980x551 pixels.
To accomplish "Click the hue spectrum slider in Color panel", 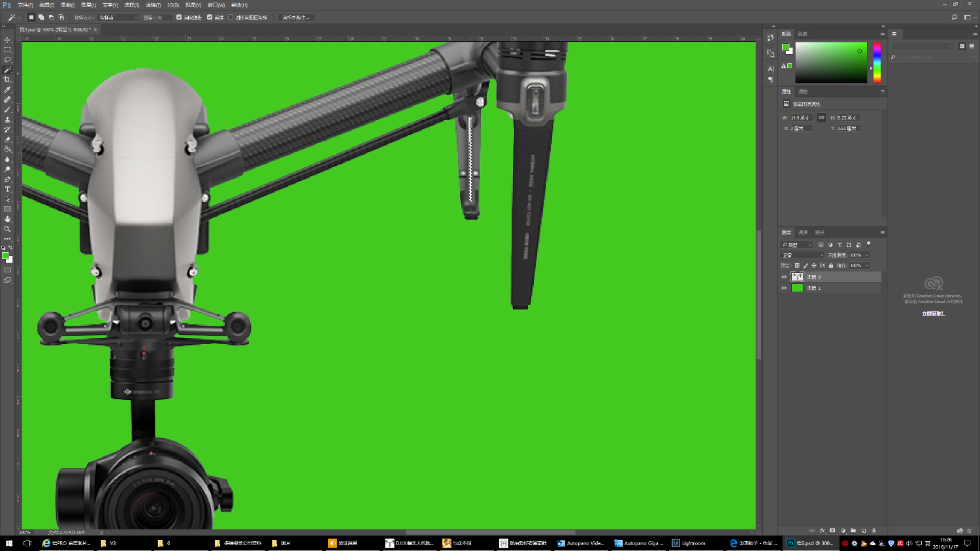I will 877,63.
